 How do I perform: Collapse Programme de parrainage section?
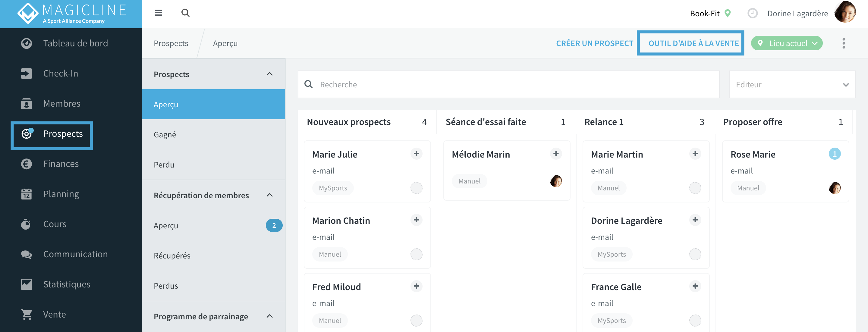tap(269, 316)
